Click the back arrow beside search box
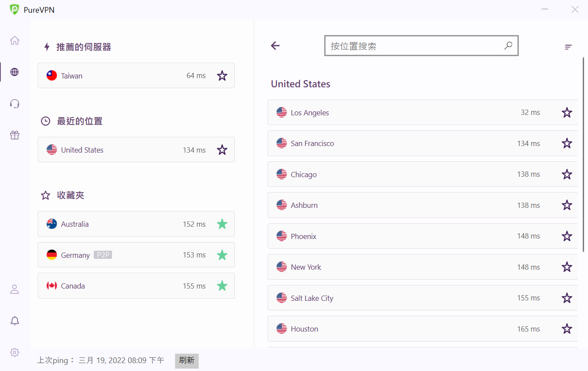 click(275, 46)
